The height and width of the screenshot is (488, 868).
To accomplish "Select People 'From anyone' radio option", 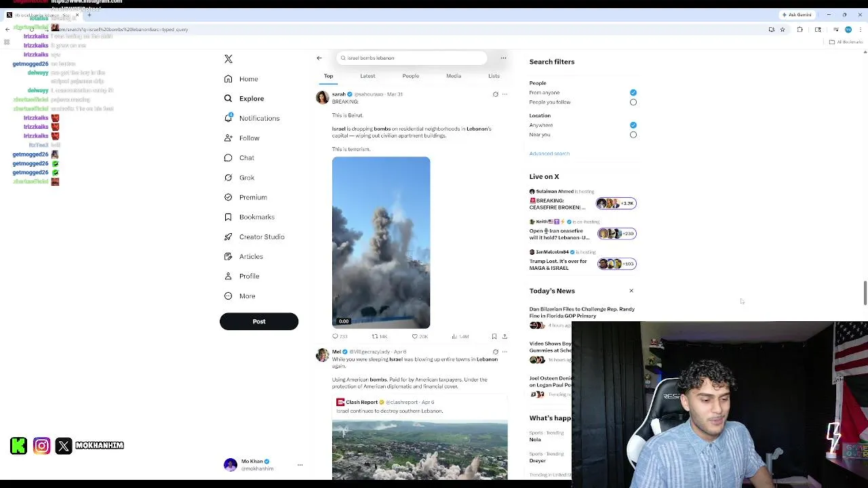I will (x=633, y=93).
